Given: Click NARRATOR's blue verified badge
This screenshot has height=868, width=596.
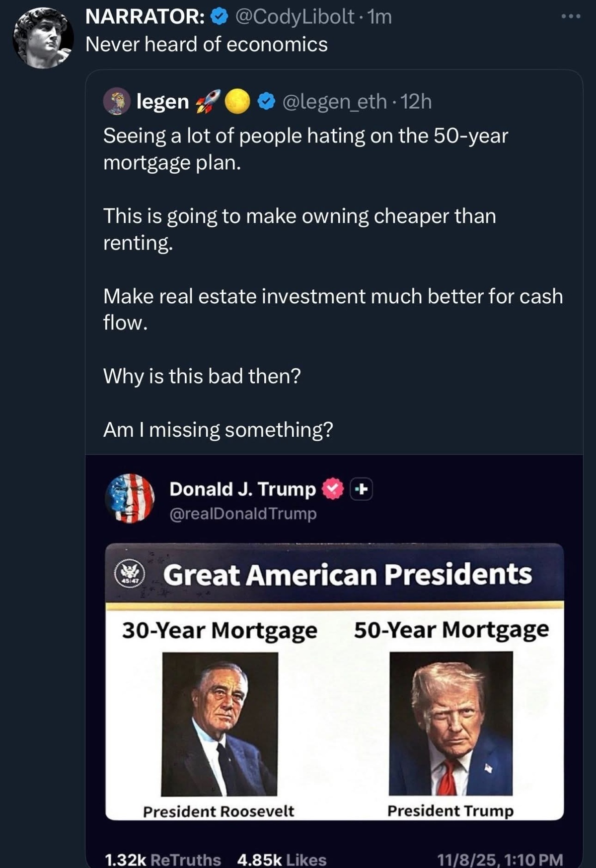Looking at the screenshot, I should pyautogui.click(x=219, y=17).
